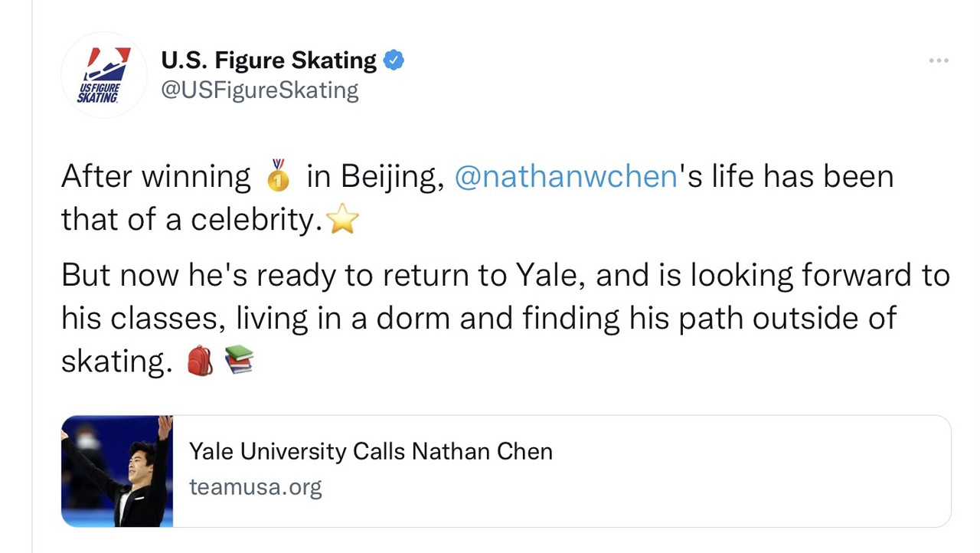This screenshot has width=980, height=553.
Task: Click the U.S. Figure Skating display name
Action: (x=269, y=60)
